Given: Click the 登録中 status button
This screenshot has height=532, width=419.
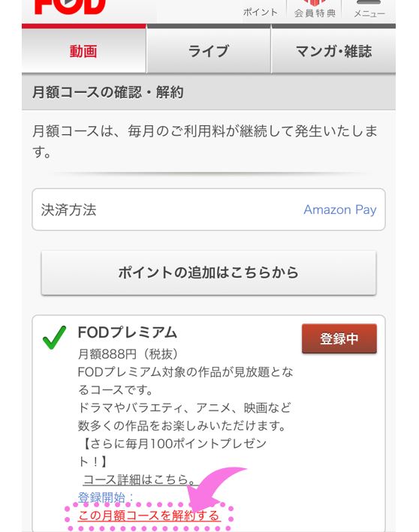Looking at the screenshot, I should [x=339, y=338].
